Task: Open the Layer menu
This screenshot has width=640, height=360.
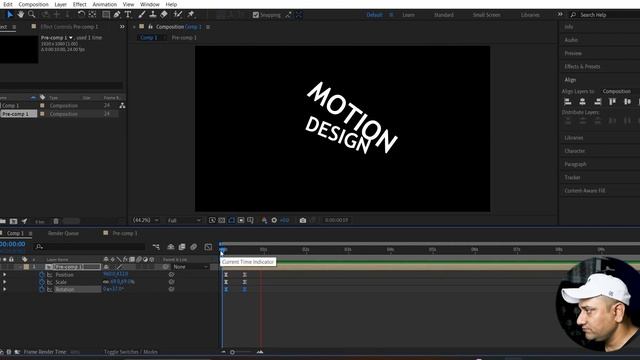Action: (x=60, y=4)
